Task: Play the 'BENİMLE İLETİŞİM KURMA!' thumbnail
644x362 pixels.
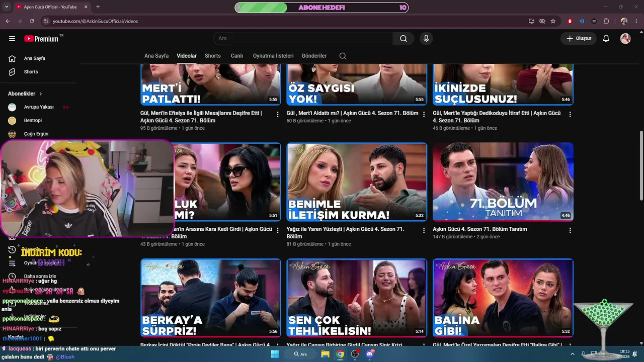Action: pos(357,182)
